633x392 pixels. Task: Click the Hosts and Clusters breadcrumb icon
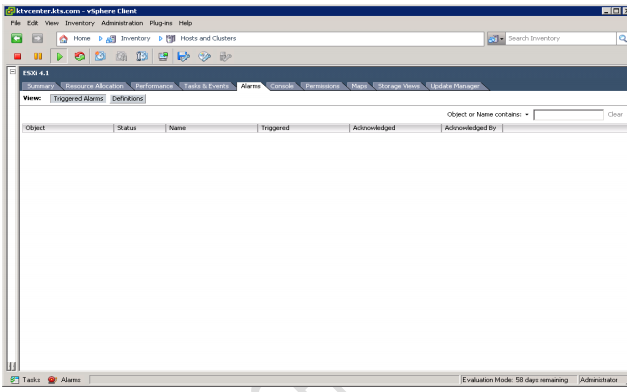coord(171,39)
